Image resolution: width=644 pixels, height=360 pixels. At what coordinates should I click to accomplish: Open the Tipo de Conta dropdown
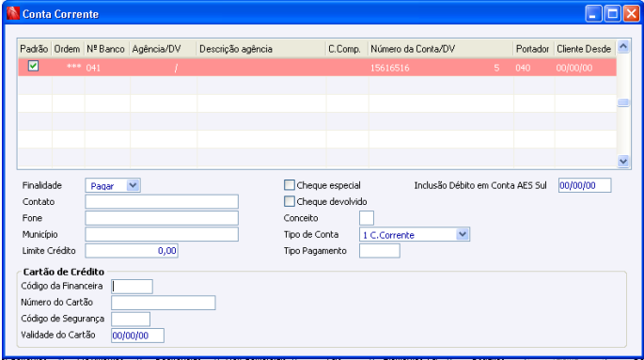[x=415, y=235]
